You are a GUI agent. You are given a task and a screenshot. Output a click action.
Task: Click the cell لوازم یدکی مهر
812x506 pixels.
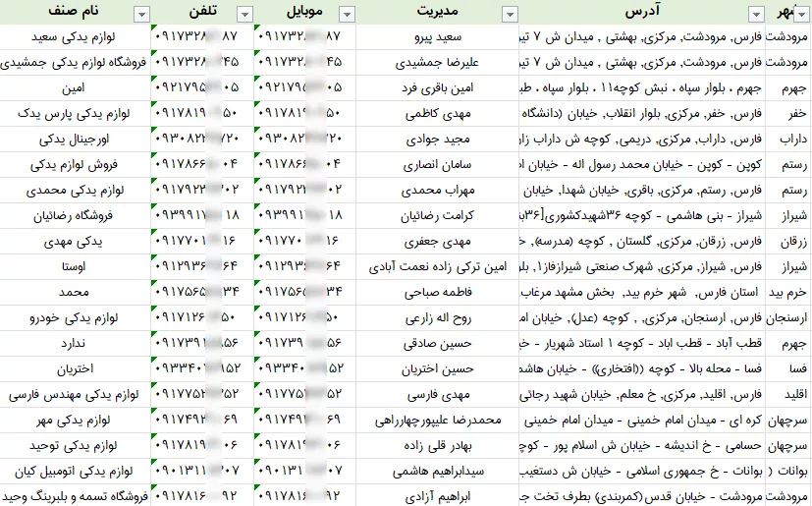click(x=75, y=420)
